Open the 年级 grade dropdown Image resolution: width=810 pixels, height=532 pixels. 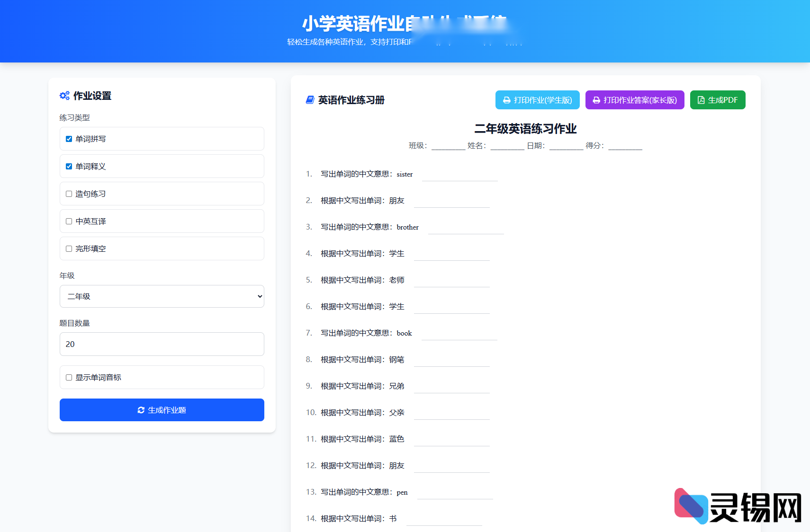tap(162, 296)
